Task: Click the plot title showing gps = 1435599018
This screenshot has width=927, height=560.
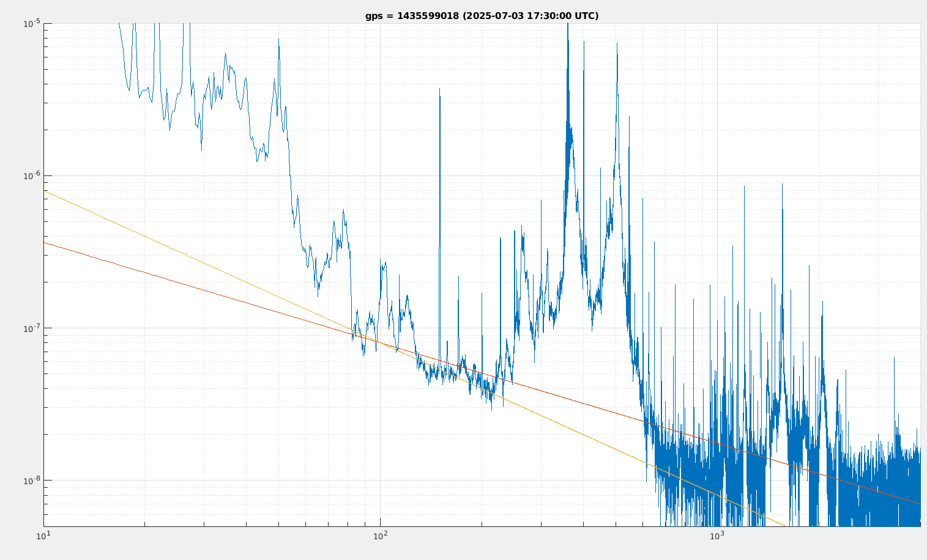Action: coord(482,16)
